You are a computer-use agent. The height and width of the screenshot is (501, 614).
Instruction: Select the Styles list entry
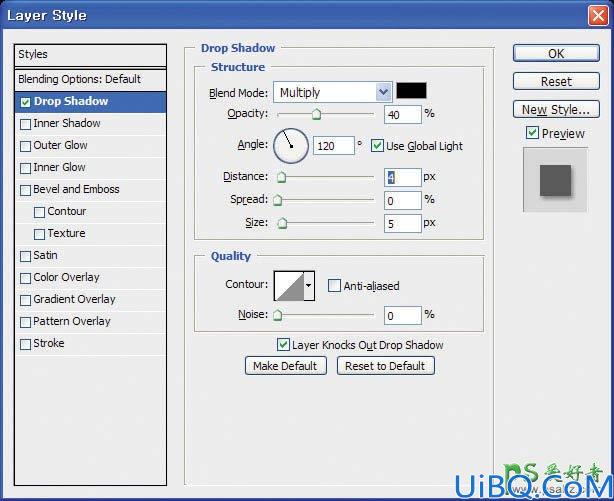(x=90, y=54)
